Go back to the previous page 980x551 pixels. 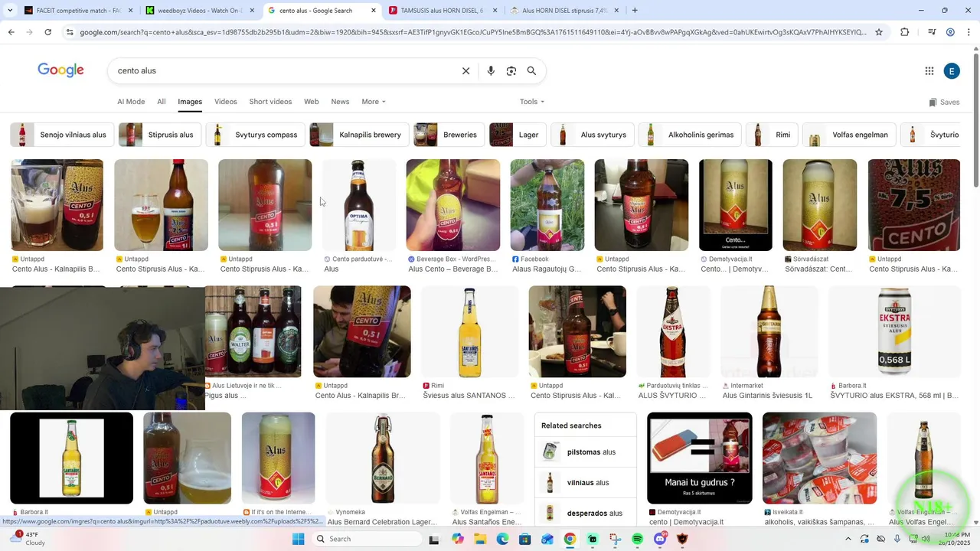pos(11,32)
